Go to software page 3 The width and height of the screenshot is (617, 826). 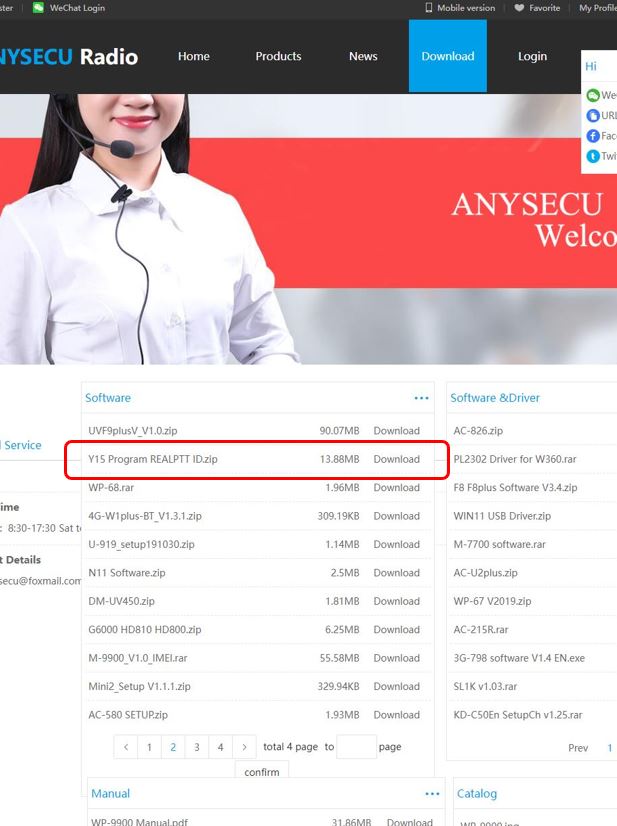pyautogui.click(x=197, y=747)
